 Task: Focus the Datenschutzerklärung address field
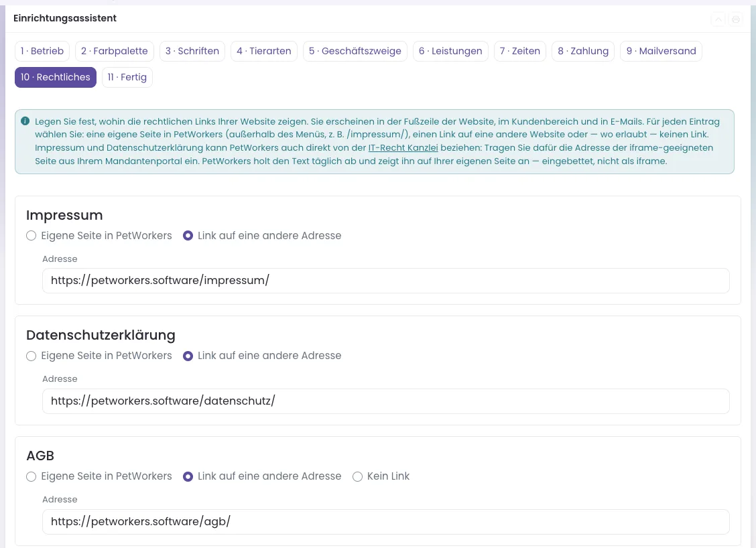coord(386,401)
